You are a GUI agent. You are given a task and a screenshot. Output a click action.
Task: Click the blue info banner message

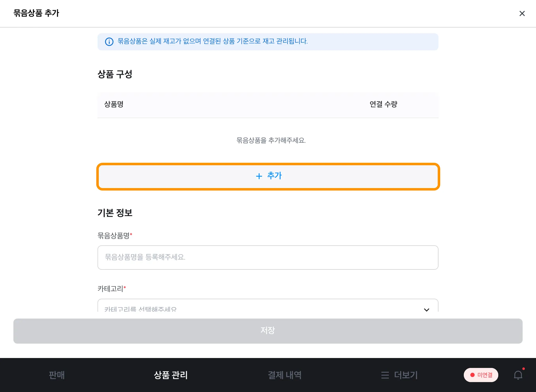pos(213,41)
